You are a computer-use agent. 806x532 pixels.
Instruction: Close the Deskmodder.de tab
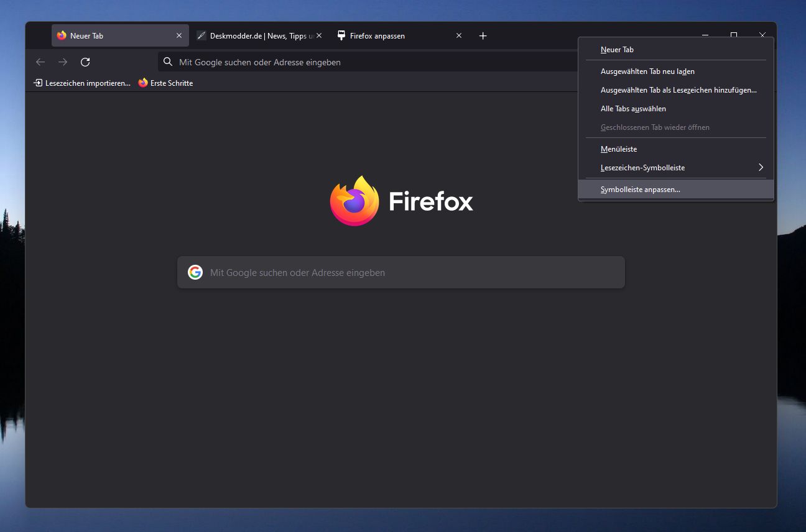tap(319, 36)
